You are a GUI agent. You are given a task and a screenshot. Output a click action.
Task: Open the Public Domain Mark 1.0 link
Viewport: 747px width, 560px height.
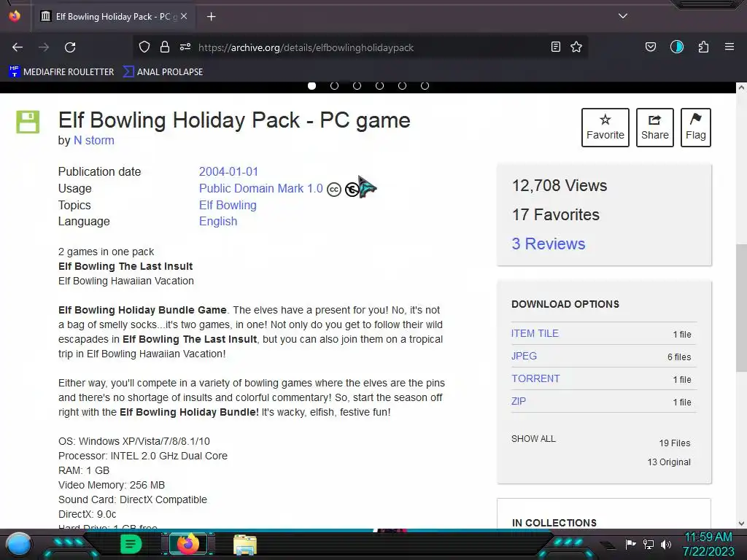pos(261,189)
